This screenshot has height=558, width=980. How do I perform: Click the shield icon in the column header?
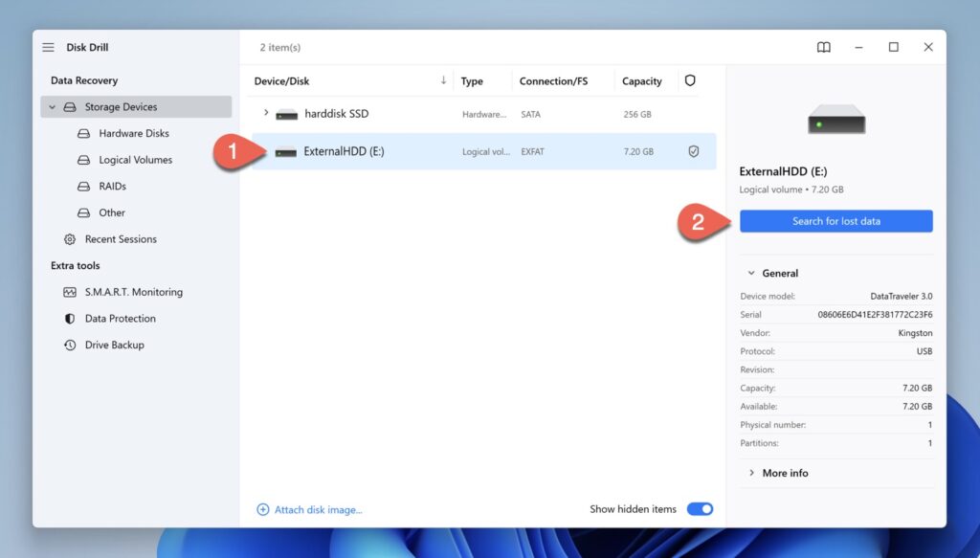tap(690, 80)
